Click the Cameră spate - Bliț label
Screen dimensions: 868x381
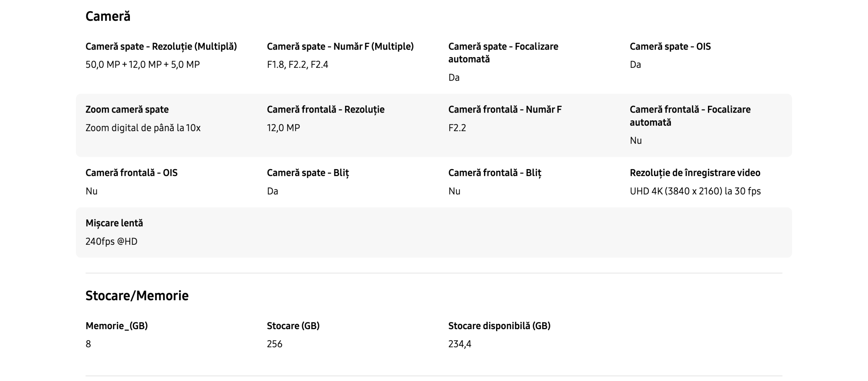tap(308, 173)
